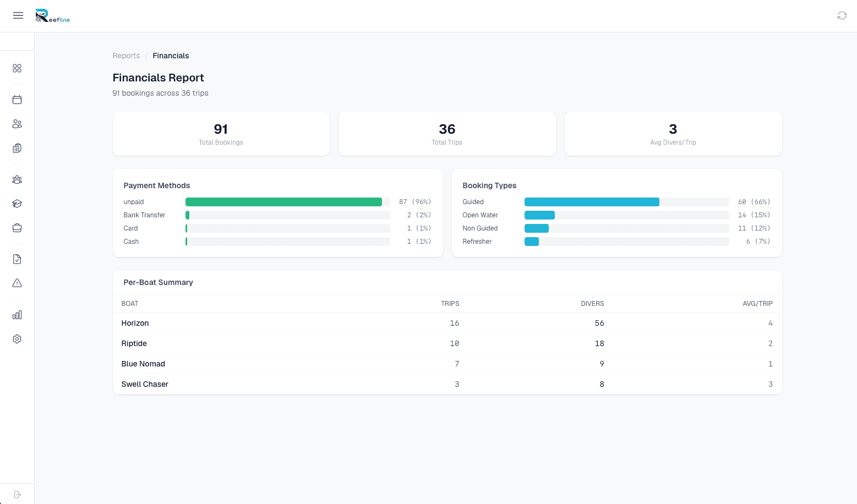This screenshot has height=504, width=857.
Task: Click the Guided blue progress bar
Action: 592,202
